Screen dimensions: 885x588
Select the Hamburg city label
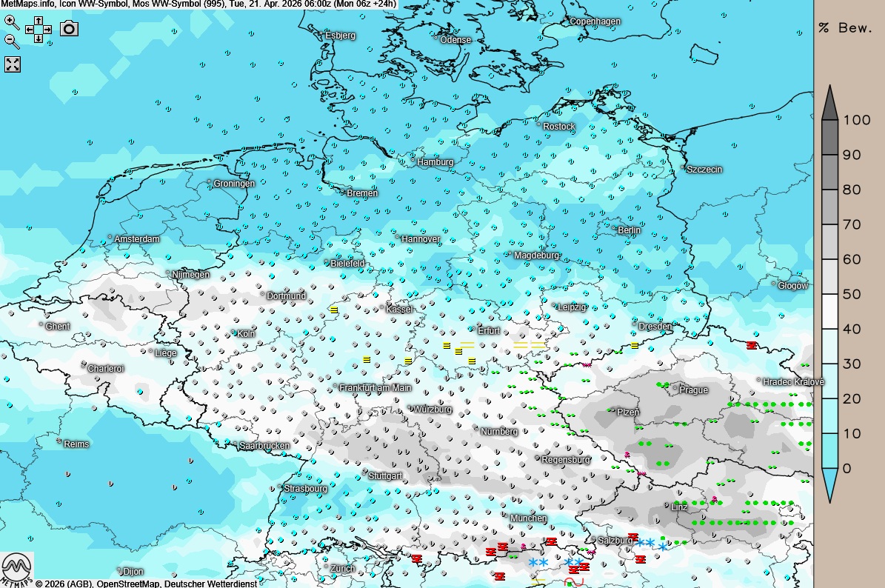pos(435,162)
